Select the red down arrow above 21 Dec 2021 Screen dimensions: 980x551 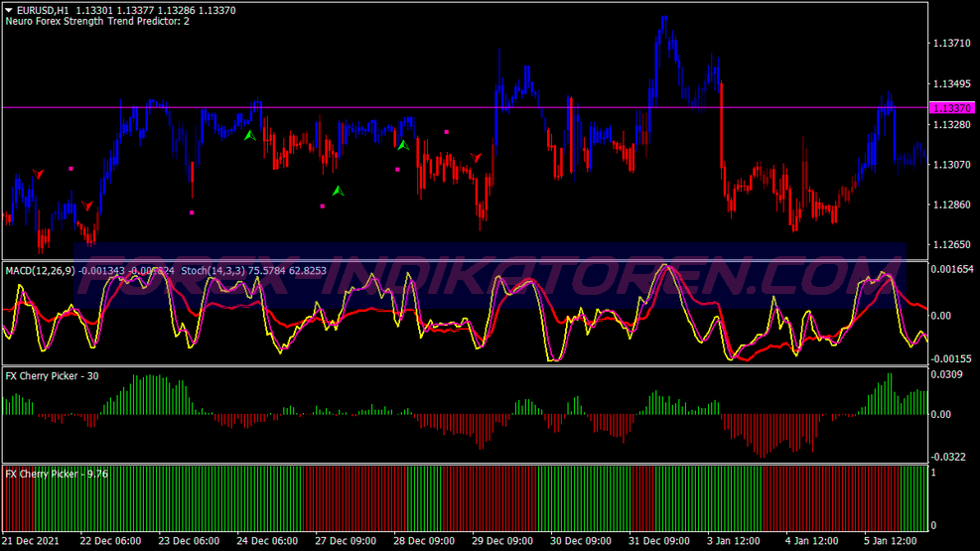point(38,174)
